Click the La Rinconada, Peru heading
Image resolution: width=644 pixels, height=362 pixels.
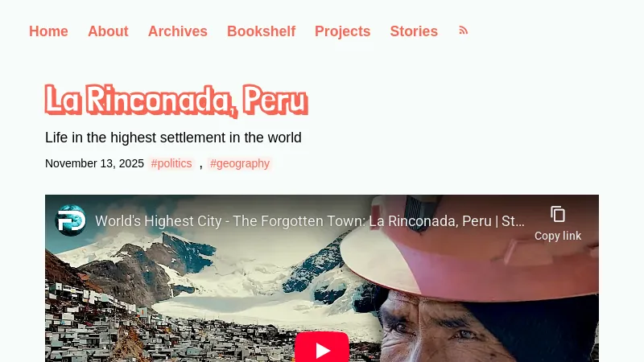(176, 100)
